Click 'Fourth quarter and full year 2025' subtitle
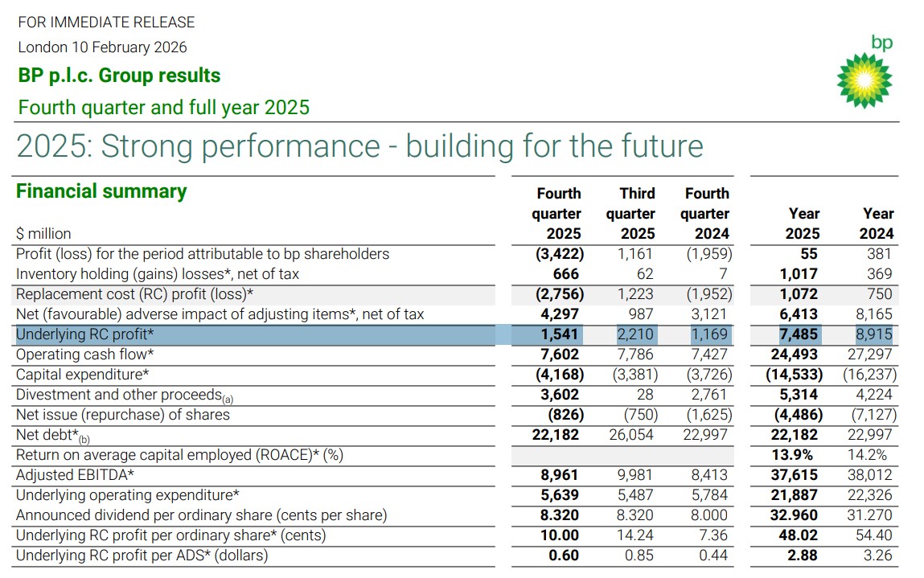The width and height of the screenshot is (924, 578). point(163,108)
